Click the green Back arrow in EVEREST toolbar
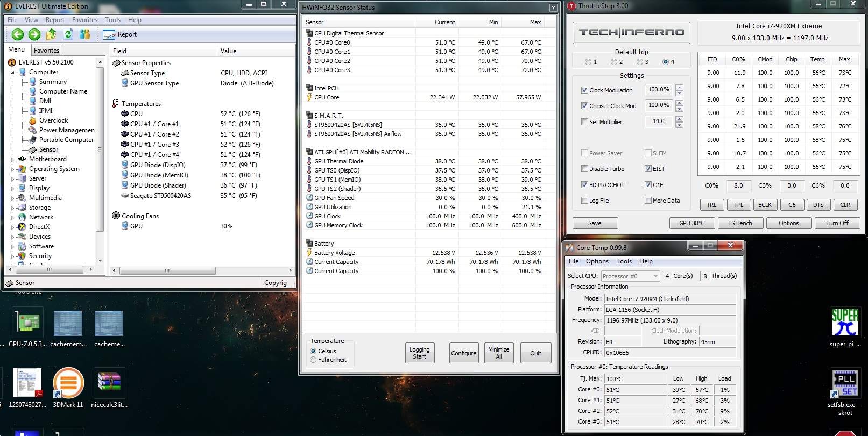The height and width of the screenshot is (436, 868). [x=18, y=34]
